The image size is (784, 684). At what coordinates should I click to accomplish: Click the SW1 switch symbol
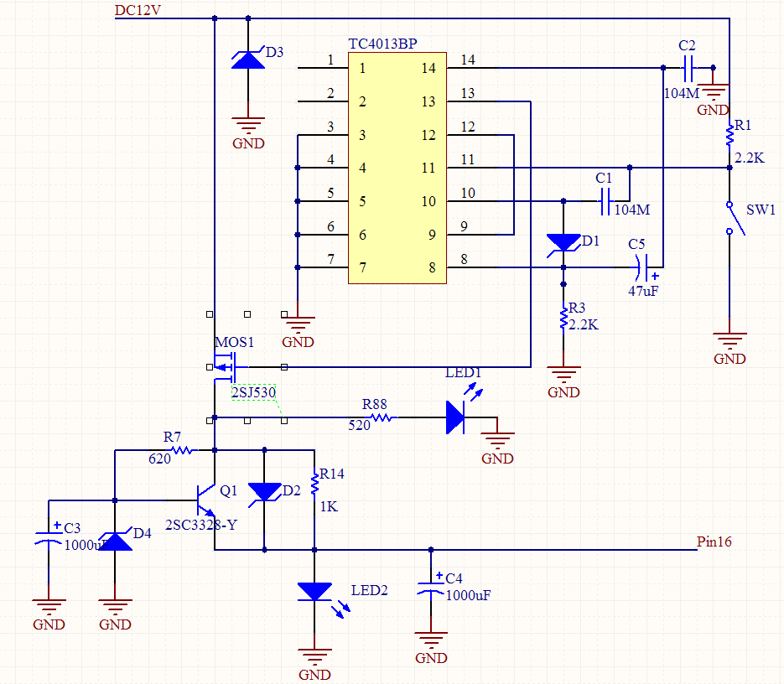click(730, 218)
